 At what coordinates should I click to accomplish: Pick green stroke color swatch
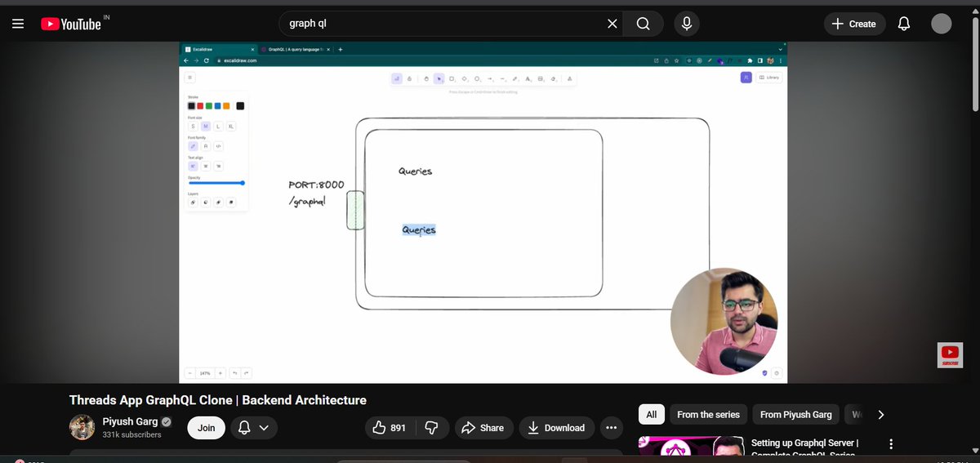click(x=209, y=106)
